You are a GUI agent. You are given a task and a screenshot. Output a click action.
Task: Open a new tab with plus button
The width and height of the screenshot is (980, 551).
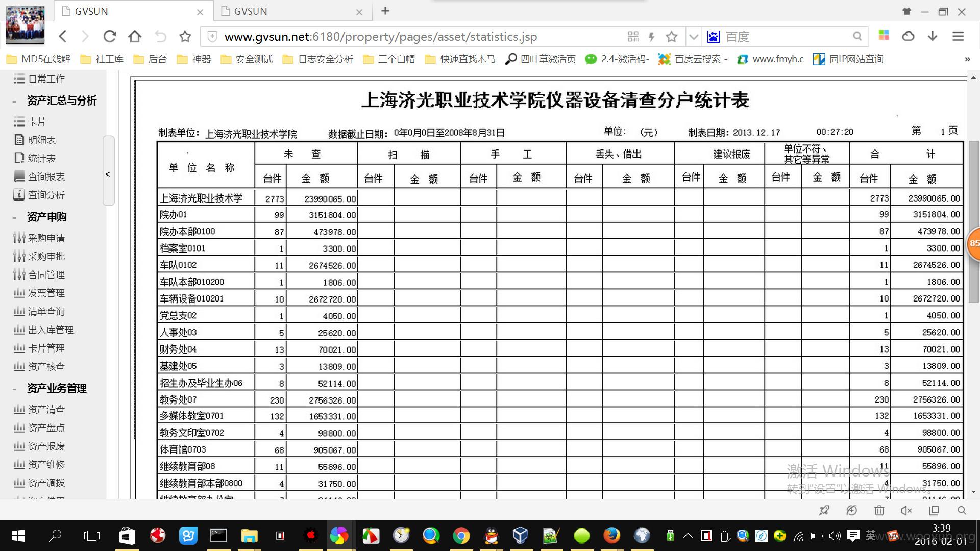385,11
